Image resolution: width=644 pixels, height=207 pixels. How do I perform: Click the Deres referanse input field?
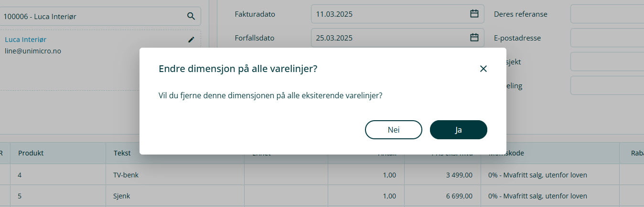point(607,14)
